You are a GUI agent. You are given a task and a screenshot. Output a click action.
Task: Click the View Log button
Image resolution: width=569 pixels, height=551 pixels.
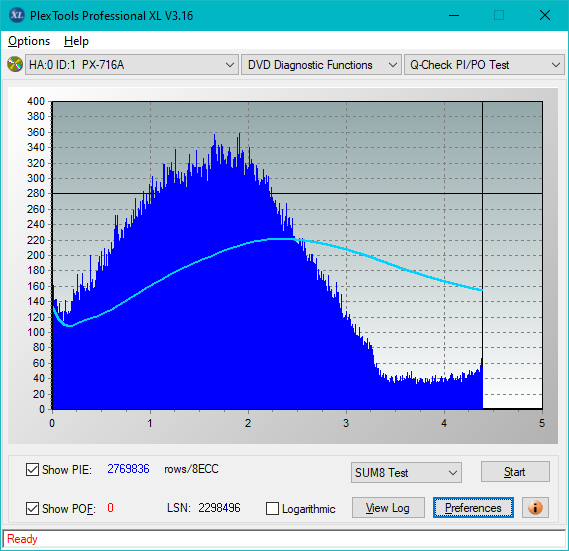(x=388, y=507)
